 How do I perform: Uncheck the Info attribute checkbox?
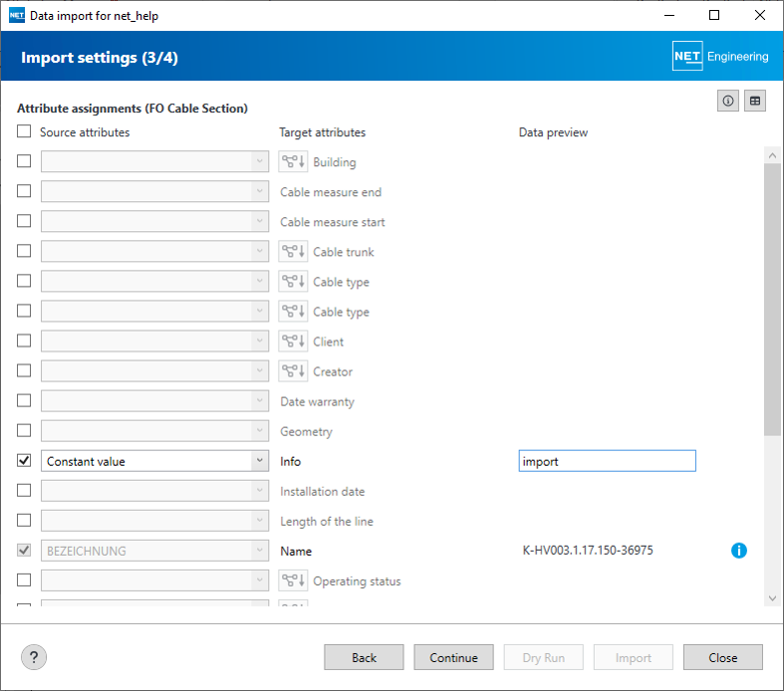pyautogui.click(x=24, y=461)
